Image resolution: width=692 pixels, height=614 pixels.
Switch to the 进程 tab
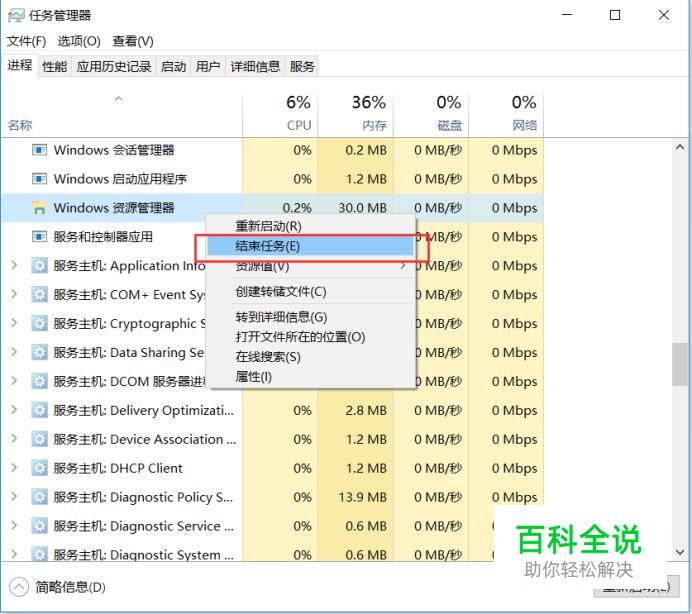[20, 65]
